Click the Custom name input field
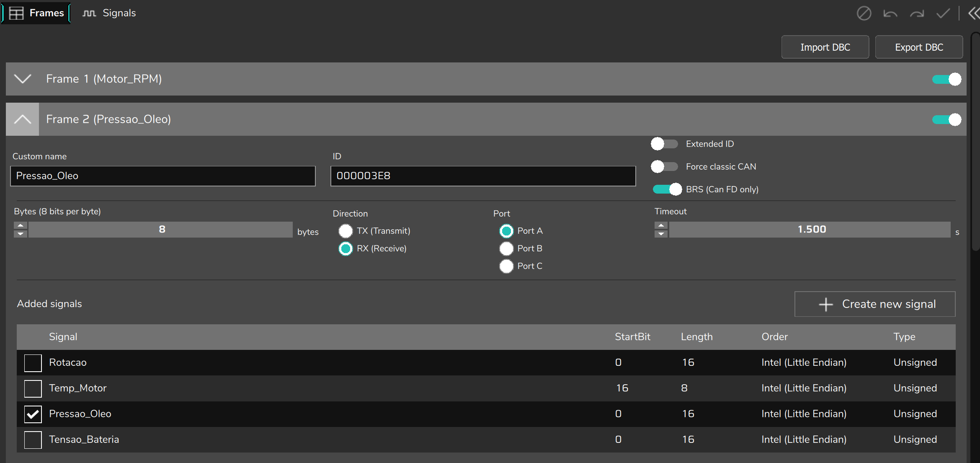 163,176
